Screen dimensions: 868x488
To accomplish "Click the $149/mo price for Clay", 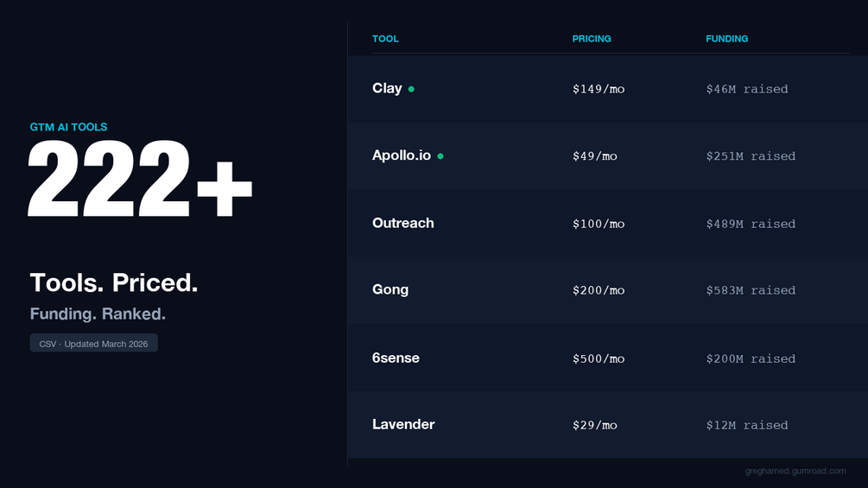I will coord(599,89).
